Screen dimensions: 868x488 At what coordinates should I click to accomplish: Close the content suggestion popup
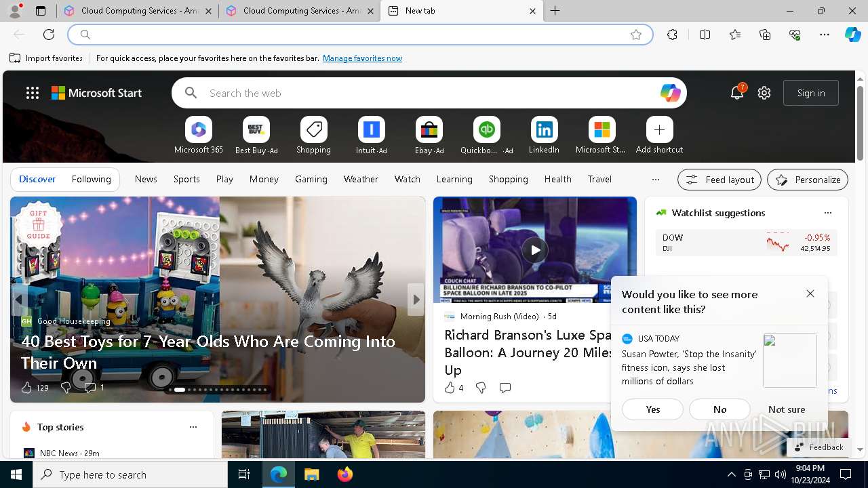[x=810, y=293]
